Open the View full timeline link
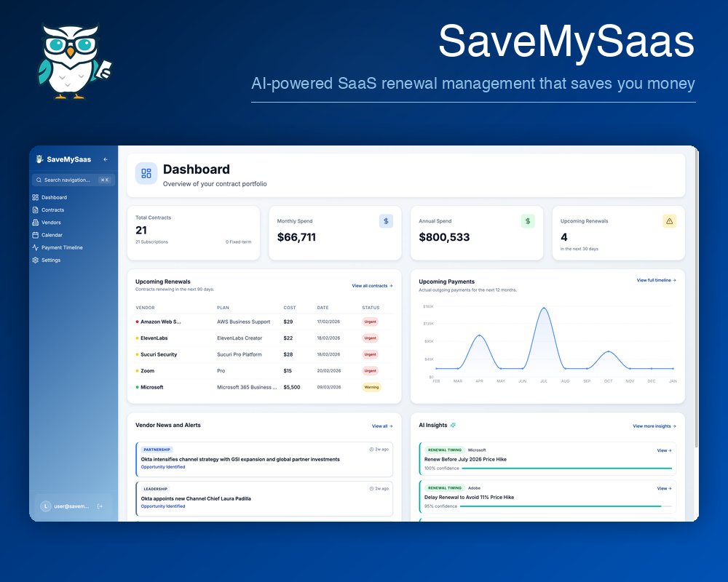 [x=656, y=280]
